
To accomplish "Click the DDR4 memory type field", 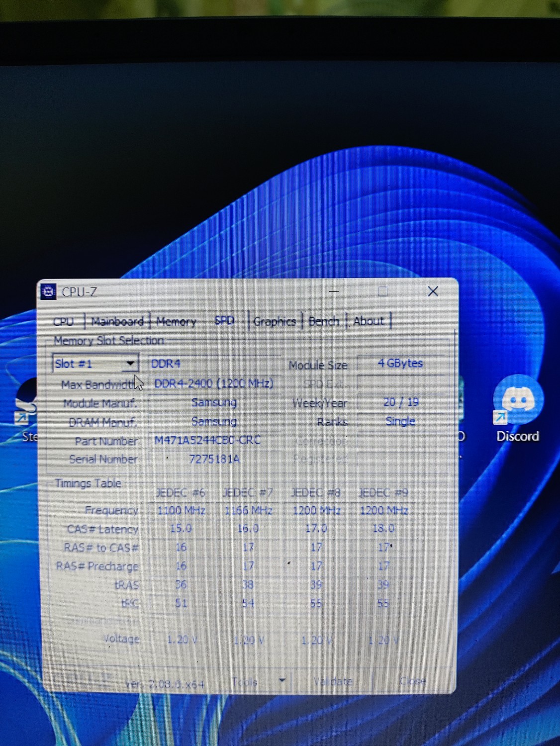I will coord(166,364).
